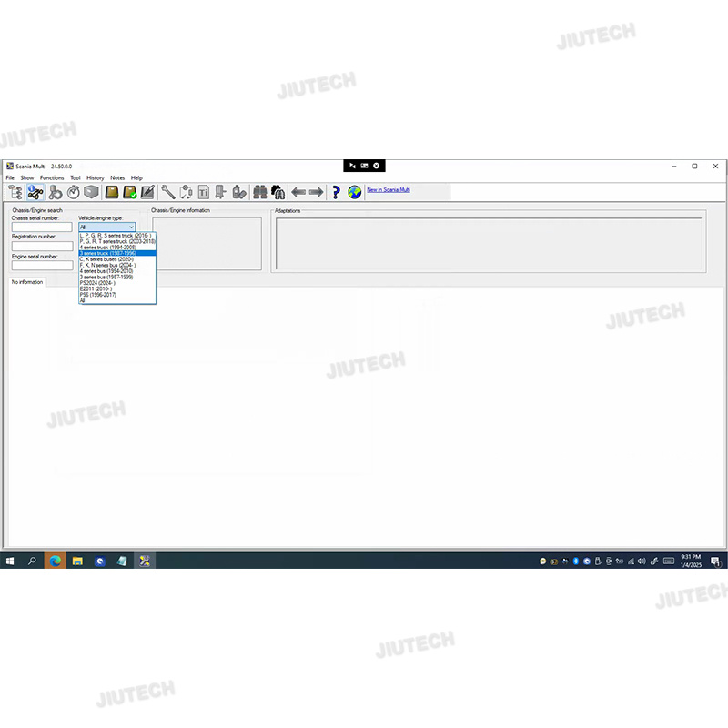Open the "New in Scania Multi" link

388,190
